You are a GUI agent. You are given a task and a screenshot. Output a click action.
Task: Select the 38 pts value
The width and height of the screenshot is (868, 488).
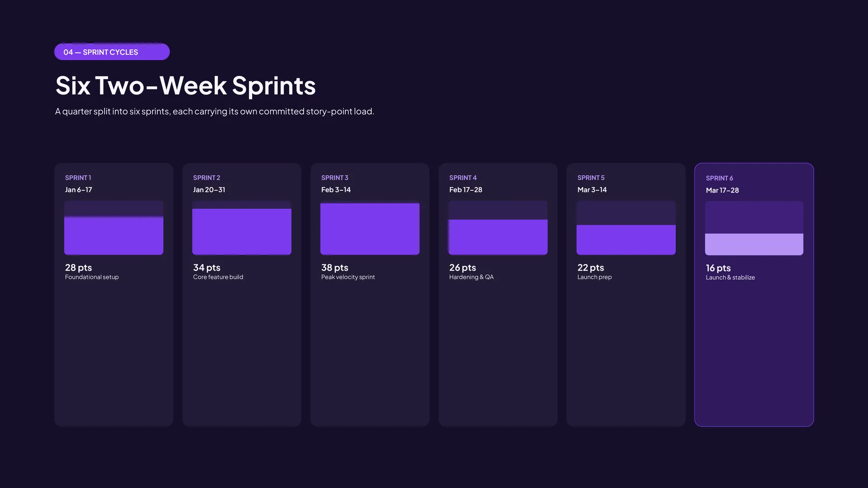(x=335, y=267)
